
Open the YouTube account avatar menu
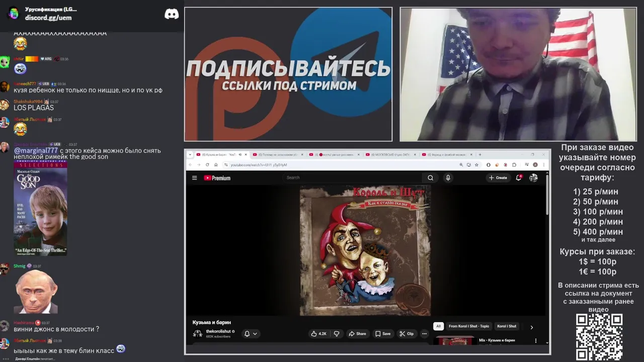(533, 177)
